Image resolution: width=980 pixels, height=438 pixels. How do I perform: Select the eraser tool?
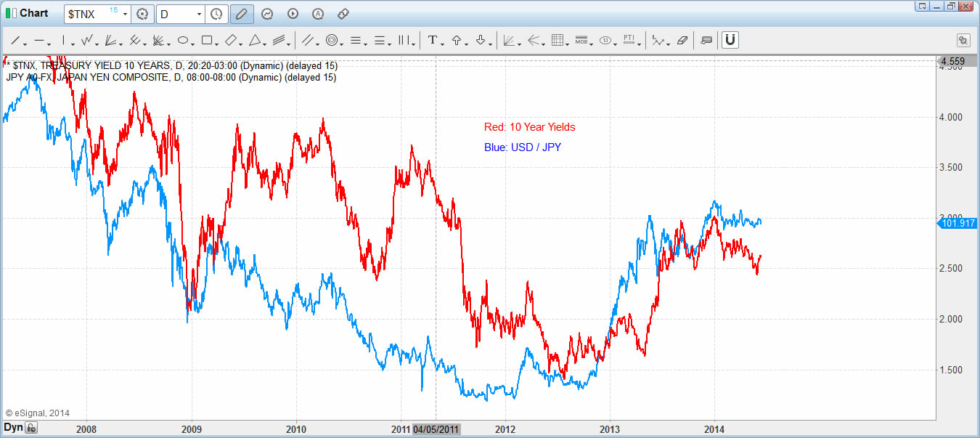tap(682, 40)
